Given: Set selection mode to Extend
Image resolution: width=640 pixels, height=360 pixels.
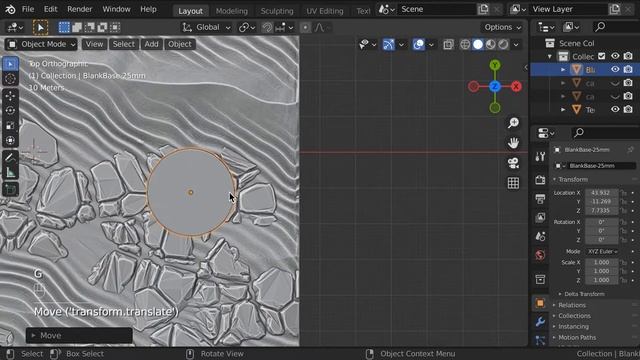Looking at the screenshot, I should (x=77, y=27).
